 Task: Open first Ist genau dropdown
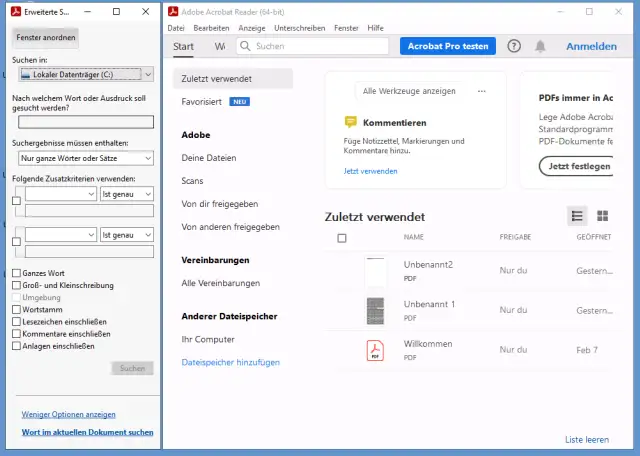(127, 194)
